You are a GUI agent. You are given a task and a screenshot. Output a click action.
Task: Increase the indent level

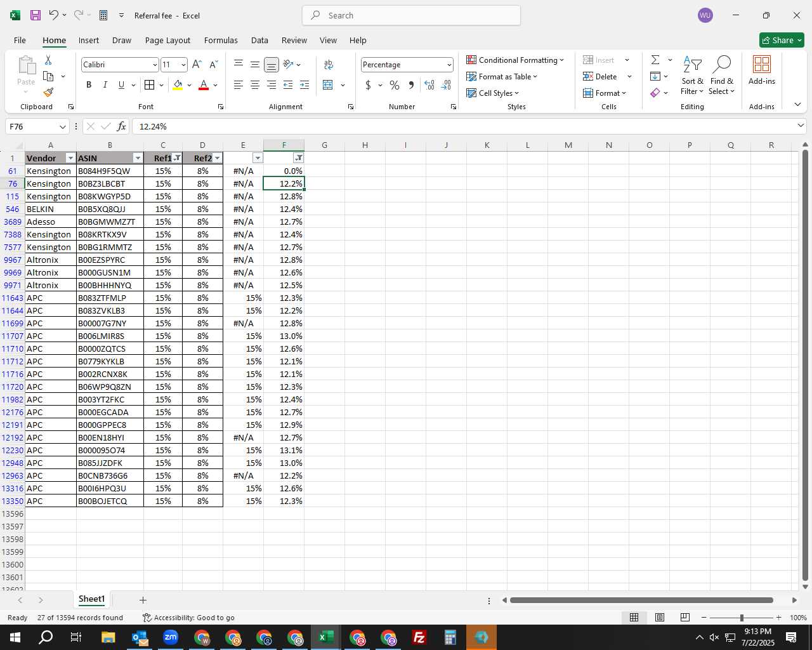click(304, 85)
